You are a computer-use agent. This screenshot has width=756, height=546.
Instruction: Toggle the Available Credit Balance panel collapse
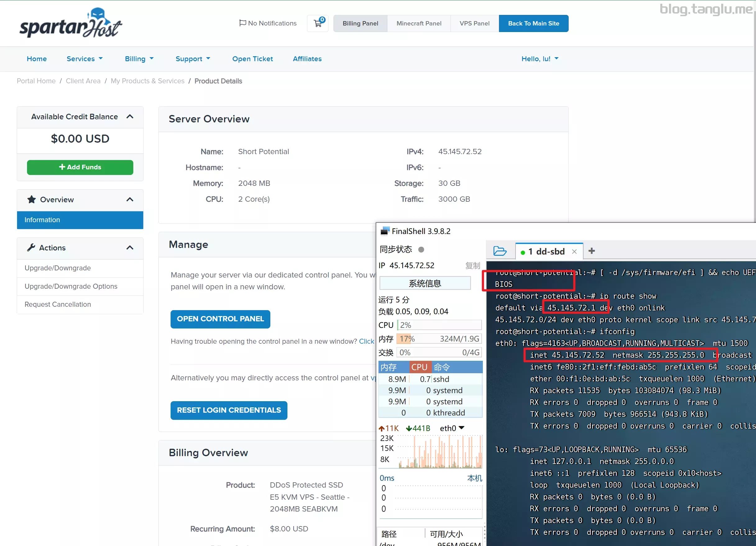tap(130, 116)
